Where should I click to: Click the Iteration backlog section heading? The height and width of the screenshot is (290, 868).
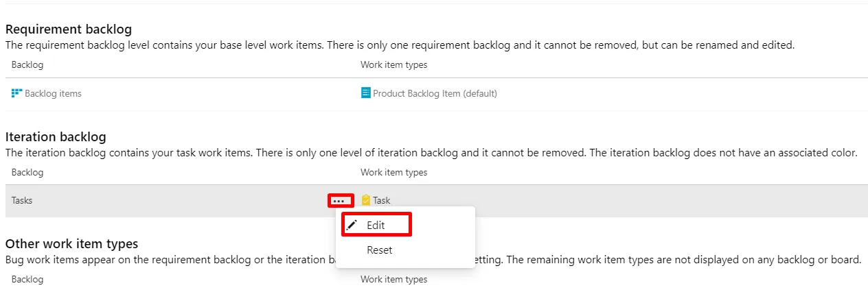56,137
